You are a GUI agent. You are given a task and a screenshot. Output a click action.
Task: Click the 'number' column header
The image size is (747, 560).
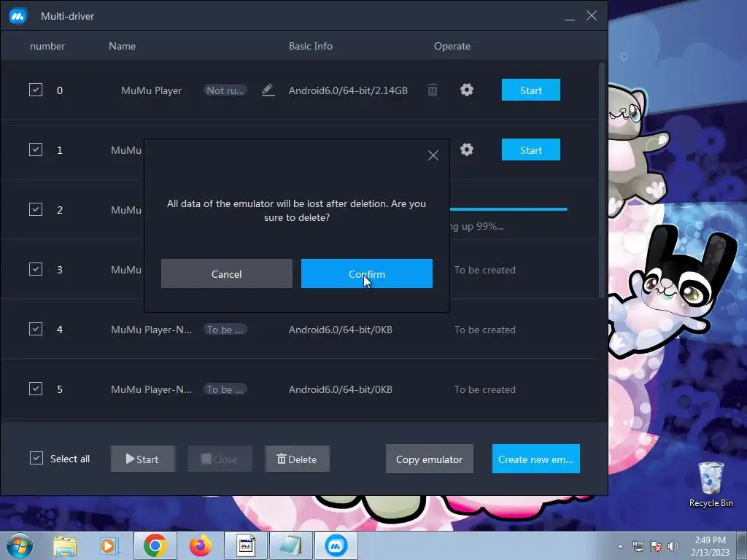click(47, 46)
